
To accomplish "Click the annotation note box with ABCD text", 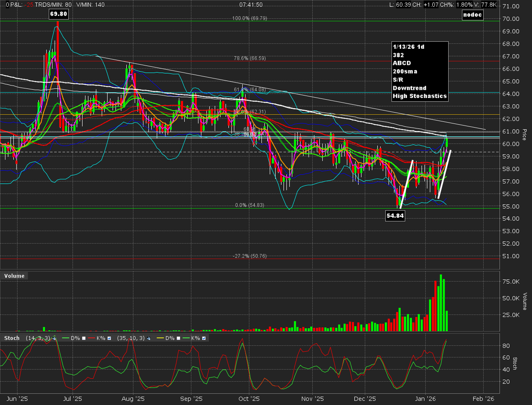I will tap(420, 71).
